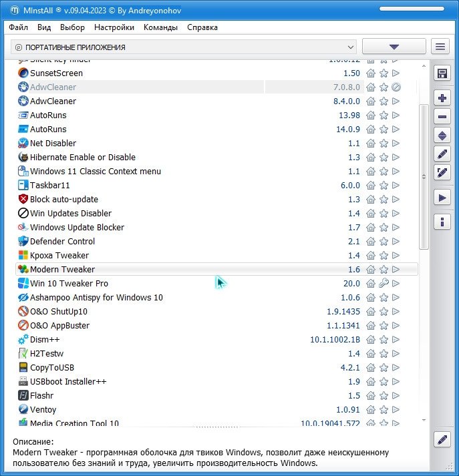This screenshot has height=476, width=459.
Task: Run Win Updates Disabler play arrow
Action: pos(396,214)
